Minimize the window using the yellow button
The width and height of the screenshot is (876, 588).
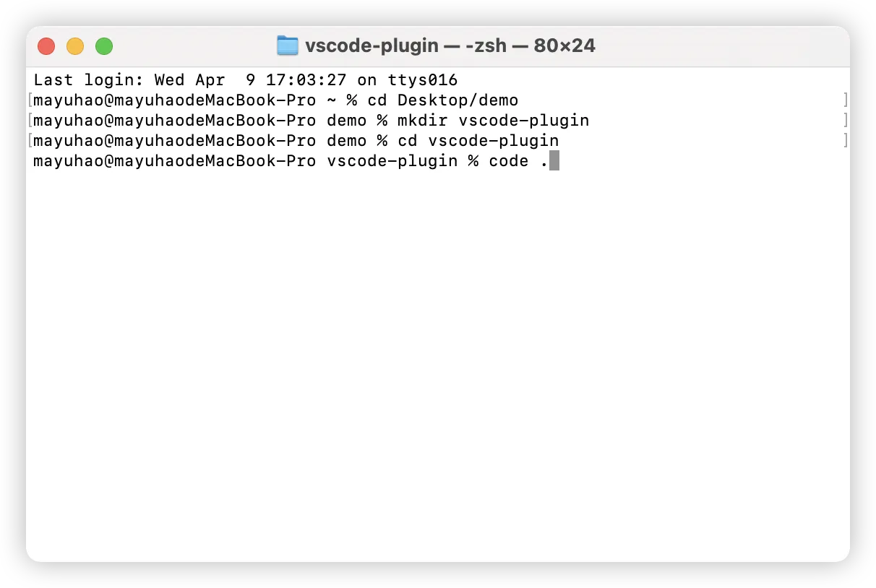click(x=75, y=46)
